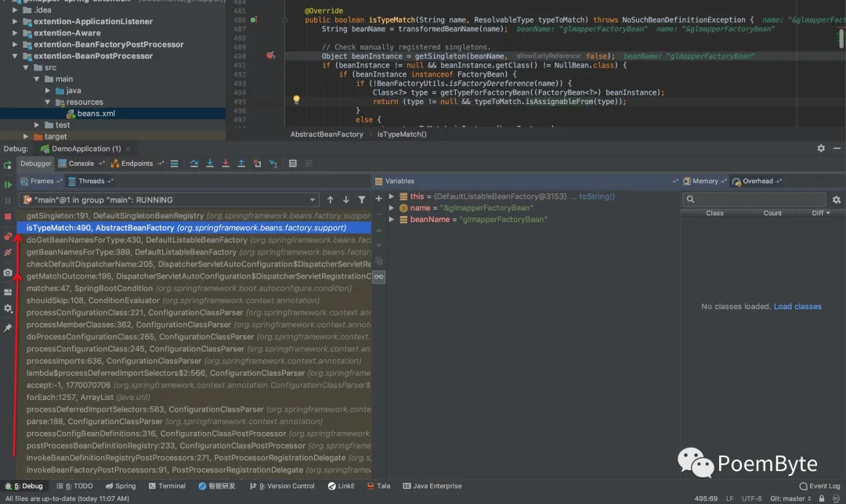The height and width of the screenshot is (504, 846).
Task: Toggle the frames filter funnel icon
Action: pos(361,200)
